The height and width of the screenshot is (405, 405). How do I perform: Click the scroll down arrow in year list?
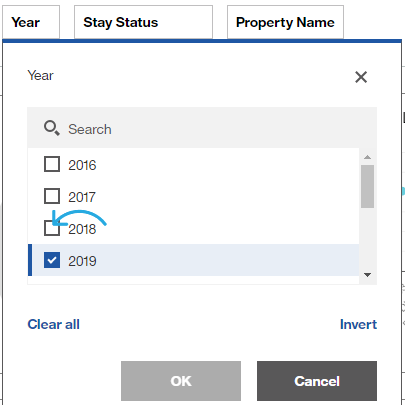pyautogui.click(x=367, y=275)
